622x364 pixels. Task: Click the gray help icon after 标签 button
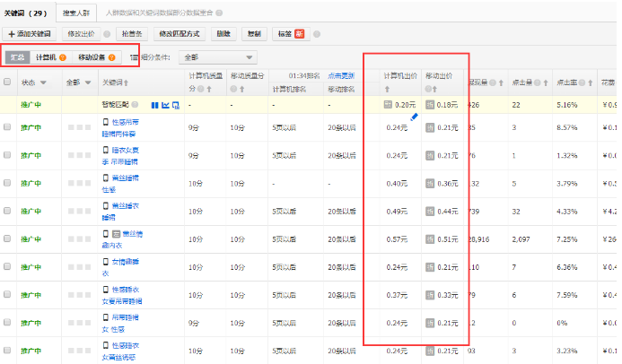point(317,34)
